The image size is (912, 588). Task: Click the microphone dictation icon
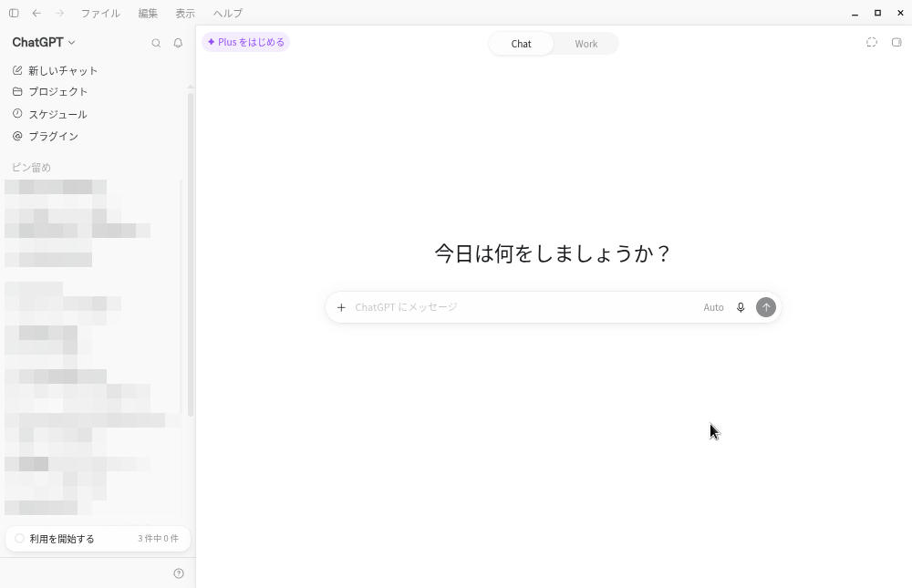pos(741,307)
